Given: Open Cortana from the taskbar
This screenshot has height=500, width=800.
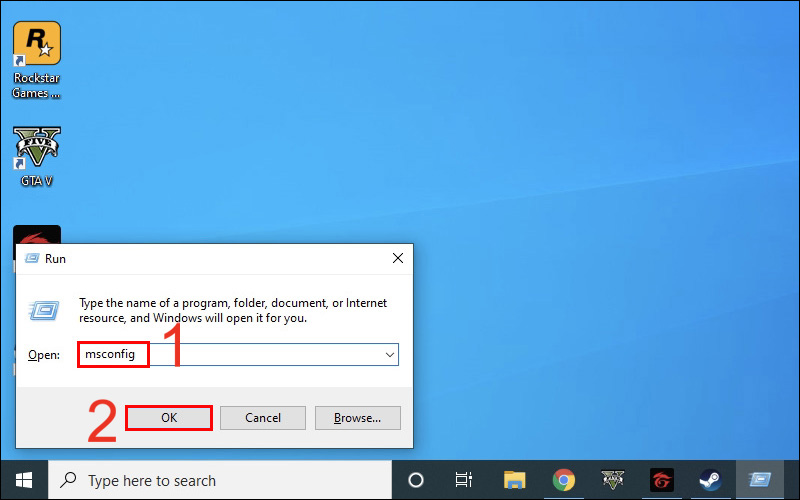Looking at the screenshot, I should [416, 480].
